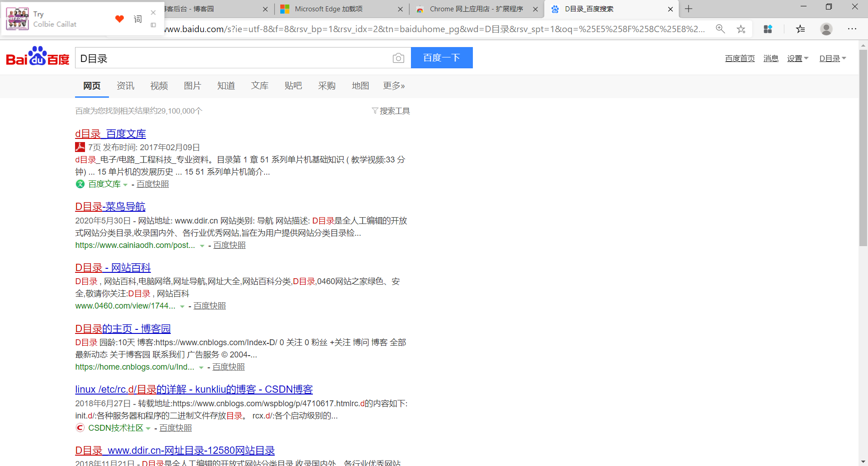868x466 pixels.
Task: Expand dropdown arrow beside cainiaodh.com URL
Action: click(x=202, y=246)
